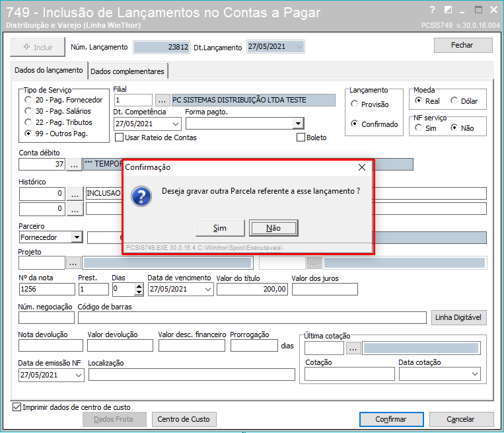504x433 pixels.
Task: Focus the Valor dos juros field
Action: click(x=325, y=289)
